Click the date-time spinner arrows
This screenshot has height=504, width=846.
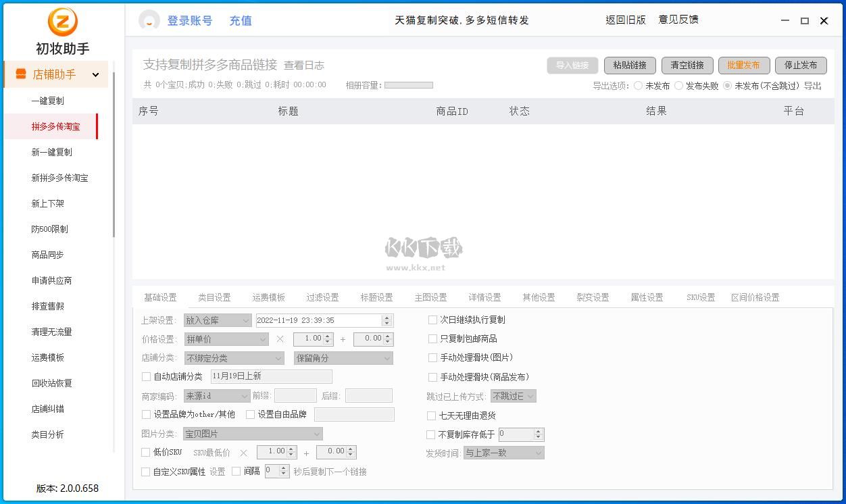(387, 320)
